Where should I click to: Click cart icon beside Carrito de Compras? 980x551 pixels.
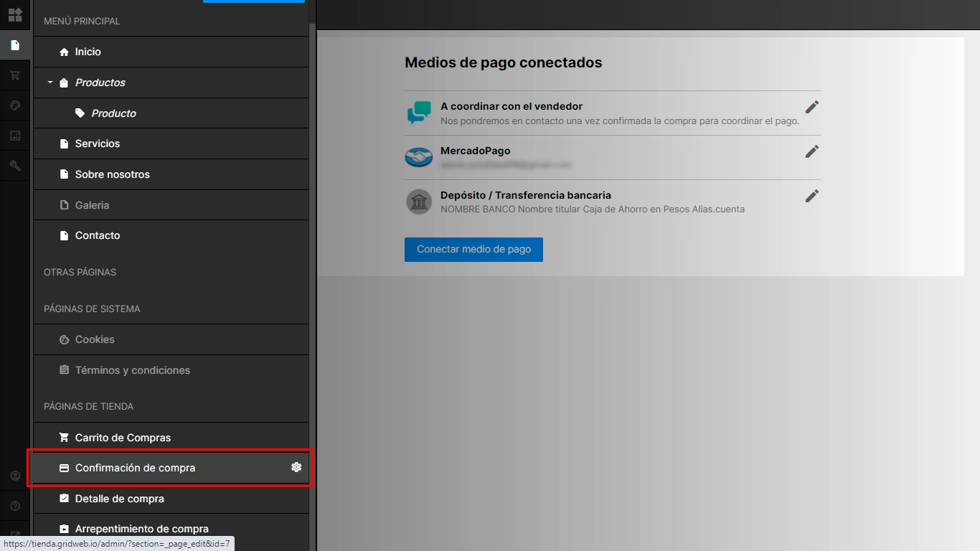coord(64,437)
